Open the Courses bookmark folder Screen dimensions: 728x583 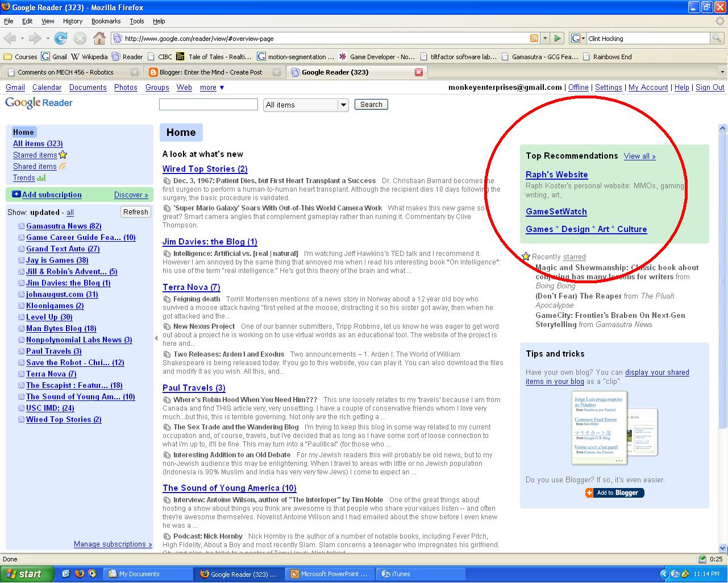[20, 57]
